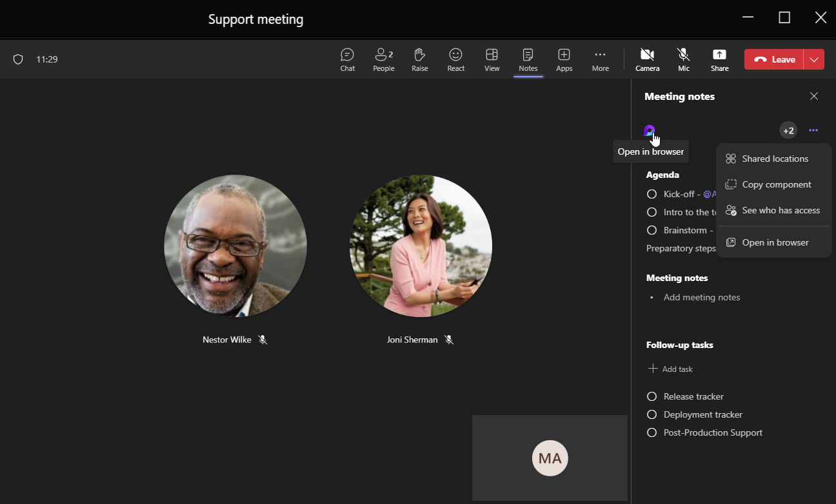The image size is (836, 504).
Task: Change the meeting View layout
Action: click(x=492, y=59)
